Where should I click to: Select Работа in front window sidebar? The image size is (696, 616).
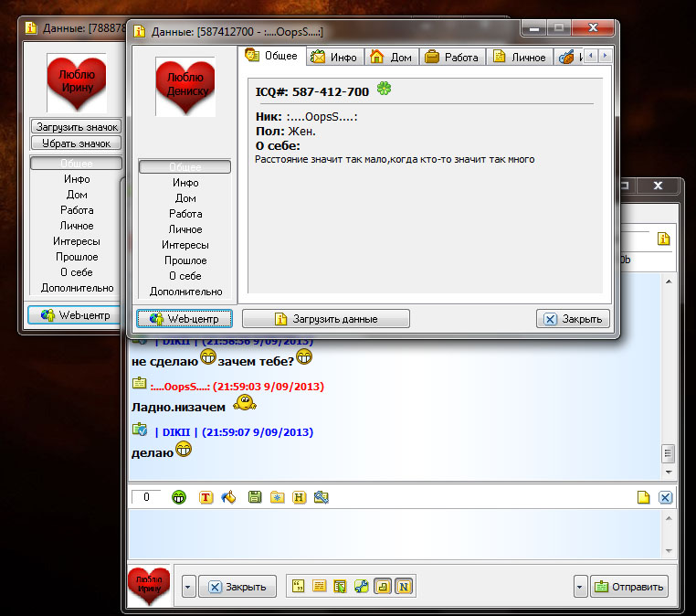[185, 214]
